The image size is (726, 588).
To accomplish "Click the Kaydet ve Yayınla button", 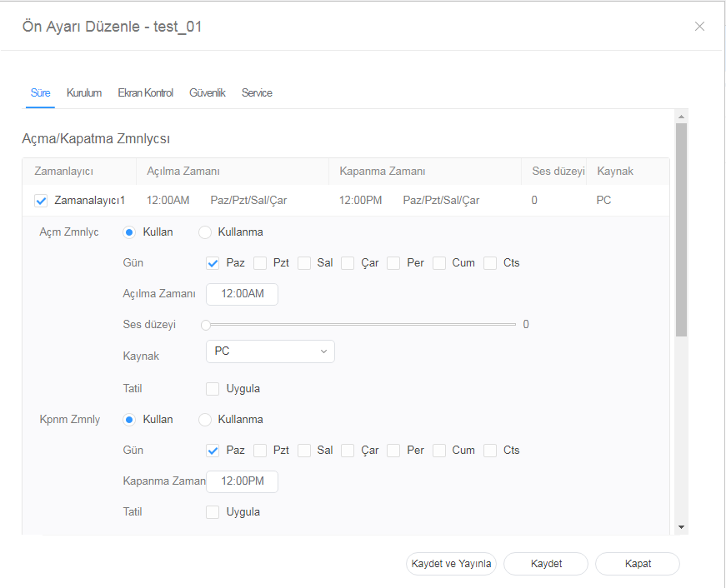I will coord(451,564).
